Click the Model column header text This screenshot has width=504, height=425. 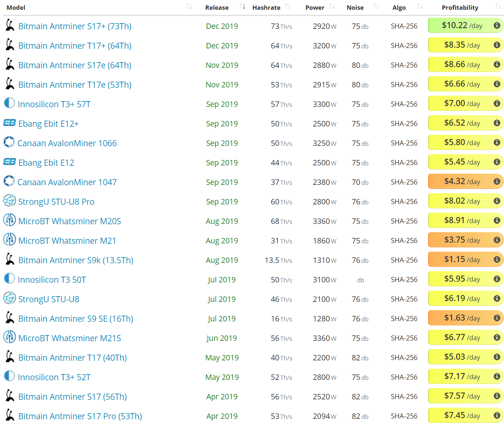(x=16, y=8)
